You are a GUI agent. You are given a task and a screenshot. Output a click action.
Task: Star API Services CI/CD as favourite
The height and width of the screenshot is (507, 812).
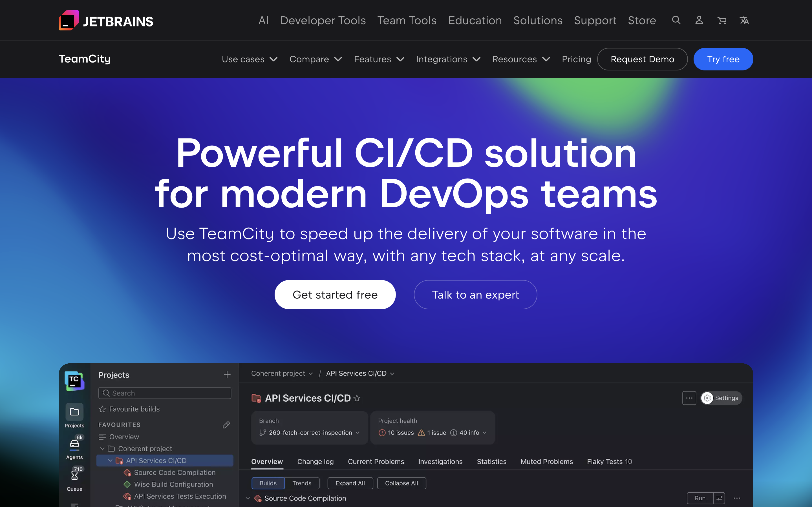coord(357,398)
